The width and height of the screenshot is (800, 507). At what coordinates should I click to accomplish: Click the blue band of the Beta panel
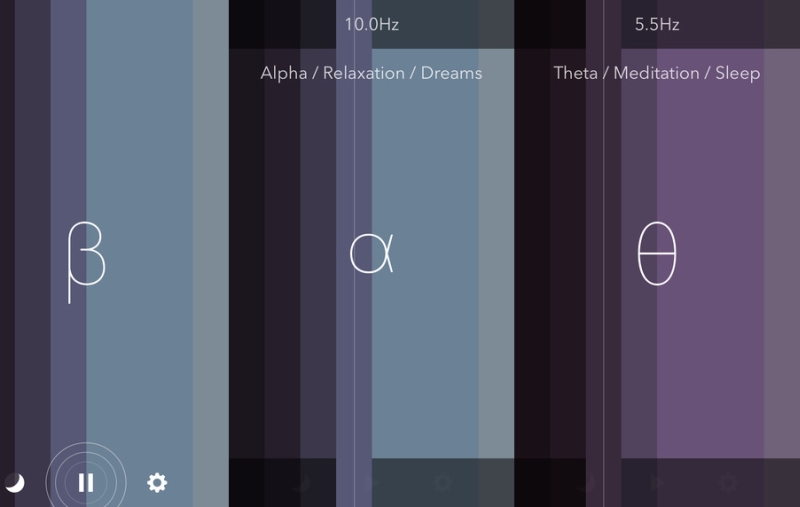point(139,254)
